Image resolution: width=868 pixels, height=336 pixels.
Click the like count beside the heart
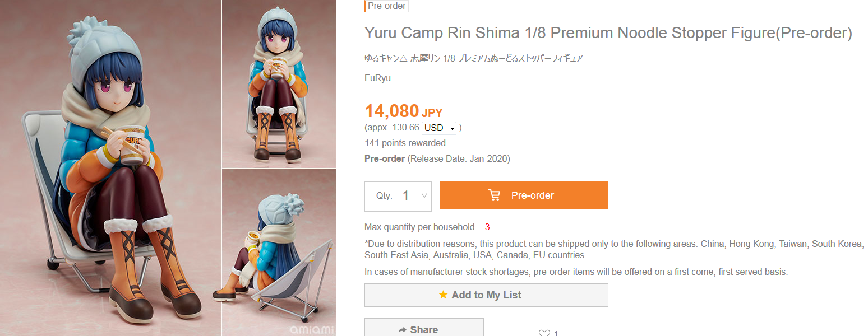click(x=556, y=333)
